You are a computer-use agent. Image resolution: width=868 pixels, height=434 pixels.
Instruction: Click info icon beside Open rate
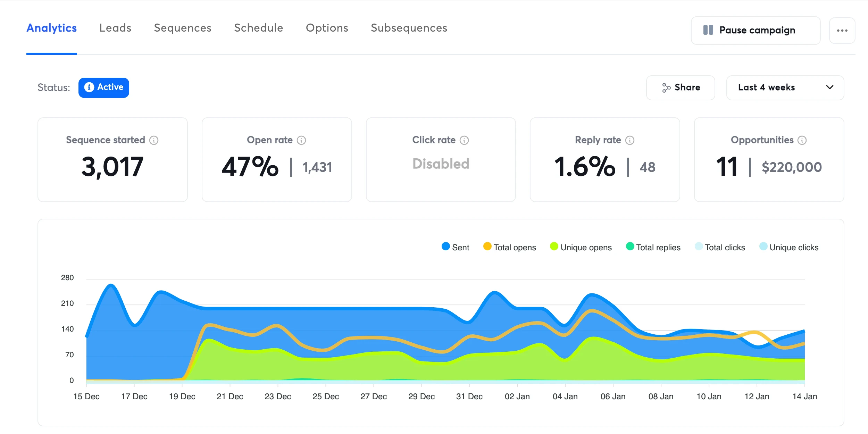[x=301, y=140]
